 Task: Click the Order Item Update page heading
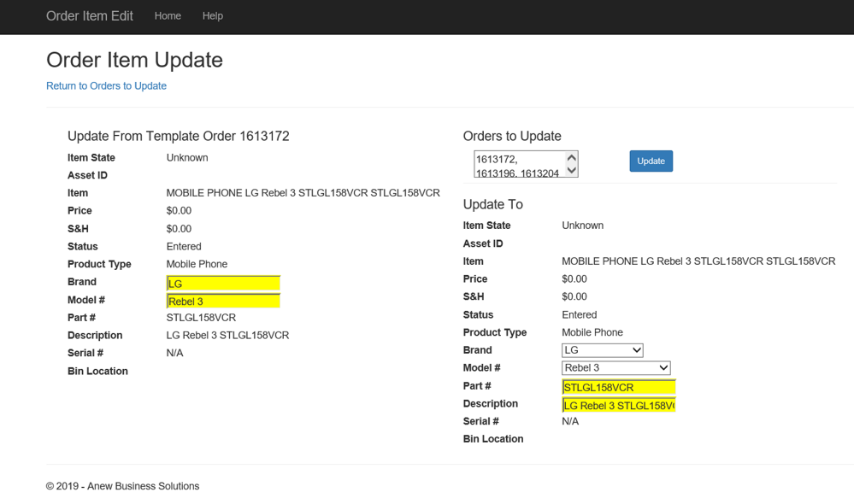click(134, 60)
